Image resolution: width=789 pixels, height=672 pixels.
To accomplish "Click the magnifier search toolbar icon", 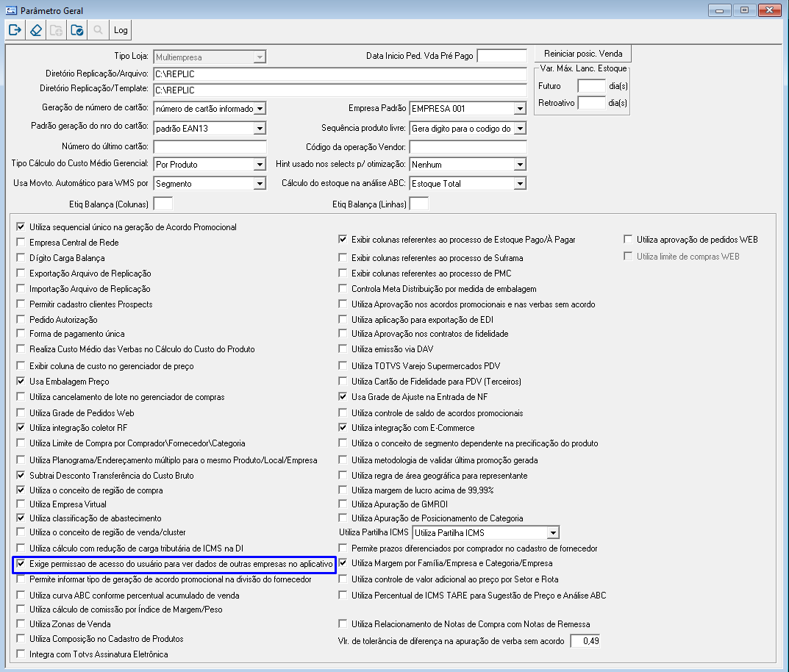I will click(98, 30).
